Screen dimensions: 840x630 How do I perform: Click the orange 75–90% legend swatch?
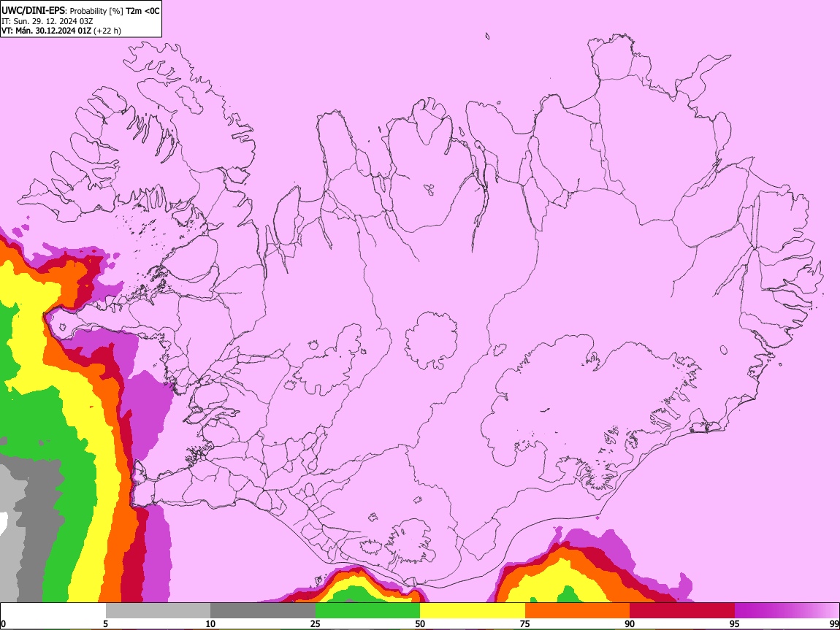click(577, 611)
